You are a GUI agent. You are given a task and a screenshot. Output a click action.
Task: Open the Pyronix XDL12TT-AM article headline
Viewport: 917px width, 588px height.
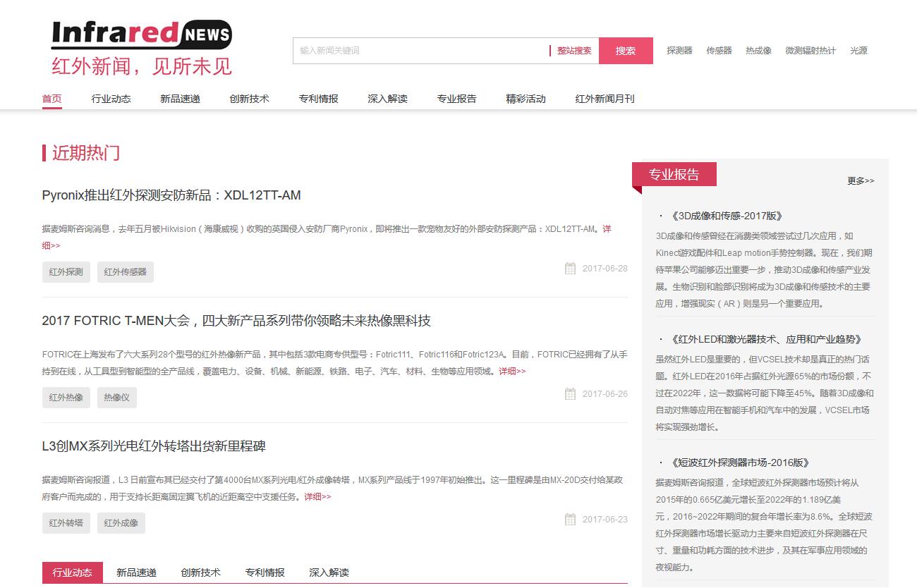[171, 195]
